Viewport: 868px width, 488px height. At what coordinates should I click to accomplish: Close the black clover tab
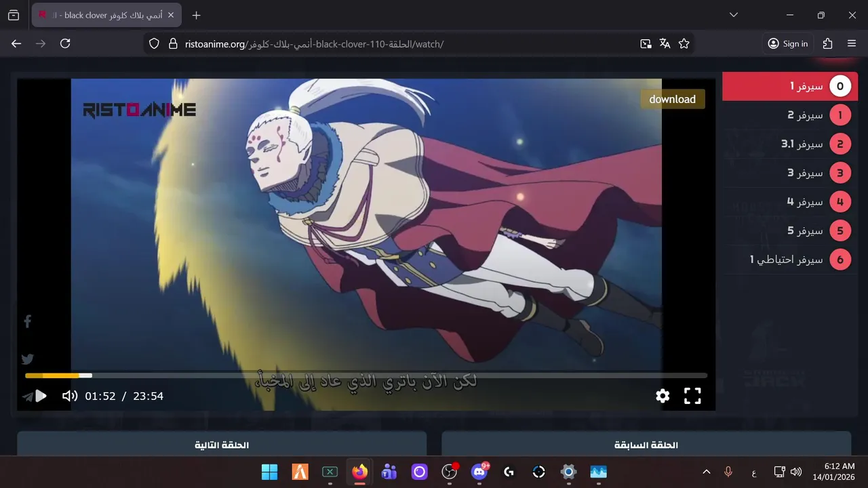170,15
